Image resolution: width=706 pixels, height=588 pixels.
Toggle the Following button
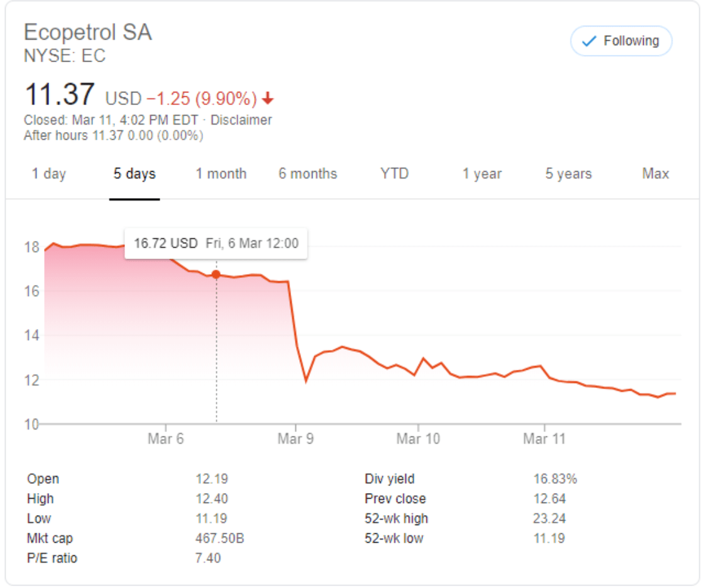(x=621, y=42)
